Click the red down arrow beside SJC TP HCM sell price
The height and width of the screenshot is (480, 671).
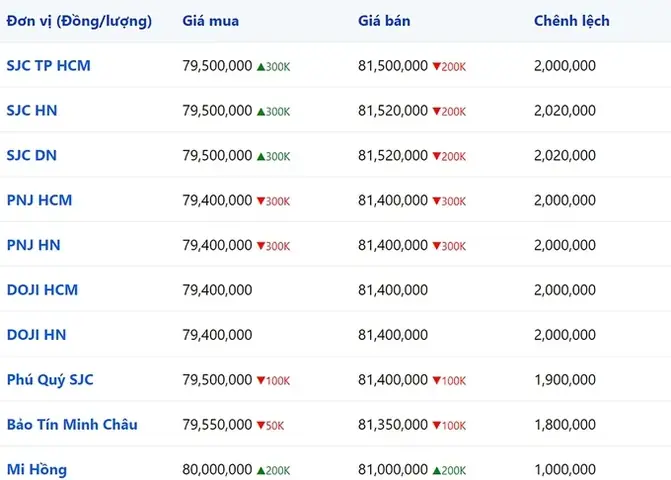pyautogui.click(x=436, y=67)
